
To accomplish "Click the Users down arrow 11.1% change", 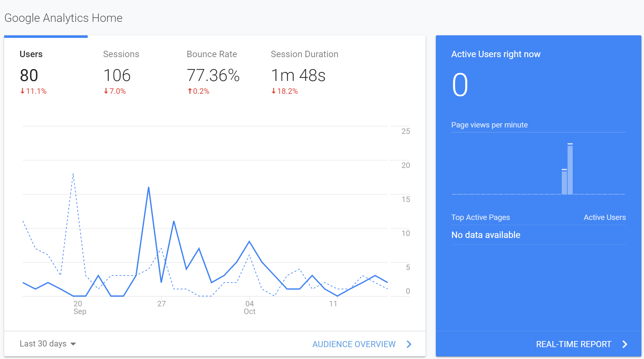I will coord(33,91).
